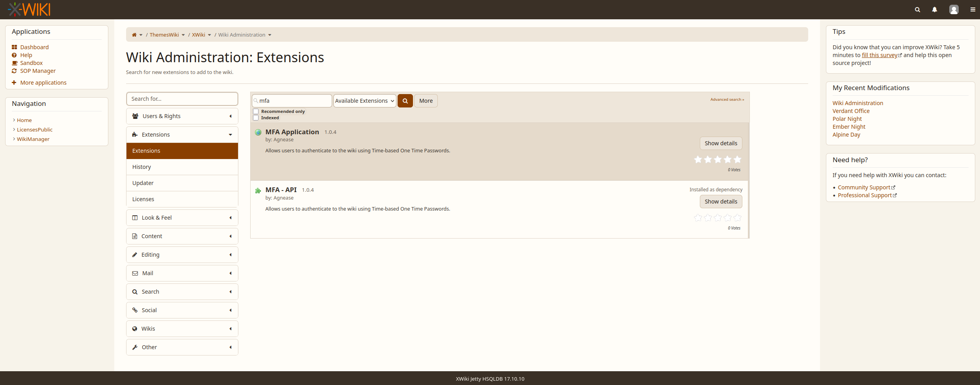980x385 pixels.
Task: Click the Other wrench icon
Action: 135,347
